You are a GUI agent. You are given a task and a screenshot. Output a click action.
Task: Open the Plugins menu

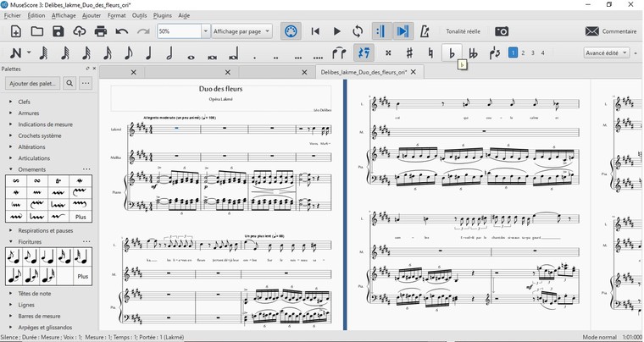point(162,15)
